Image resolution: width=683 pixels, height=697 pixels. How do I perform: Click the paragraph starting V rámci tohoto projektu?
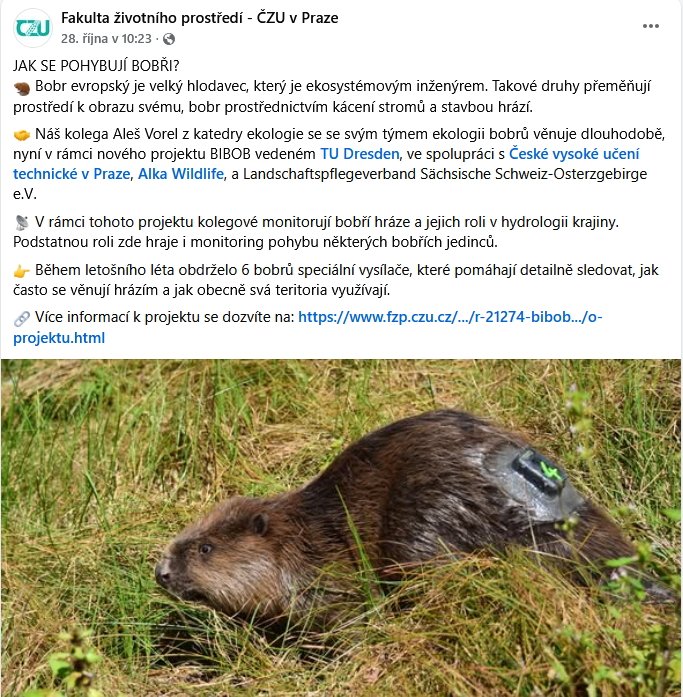click(x=316, y=232)
